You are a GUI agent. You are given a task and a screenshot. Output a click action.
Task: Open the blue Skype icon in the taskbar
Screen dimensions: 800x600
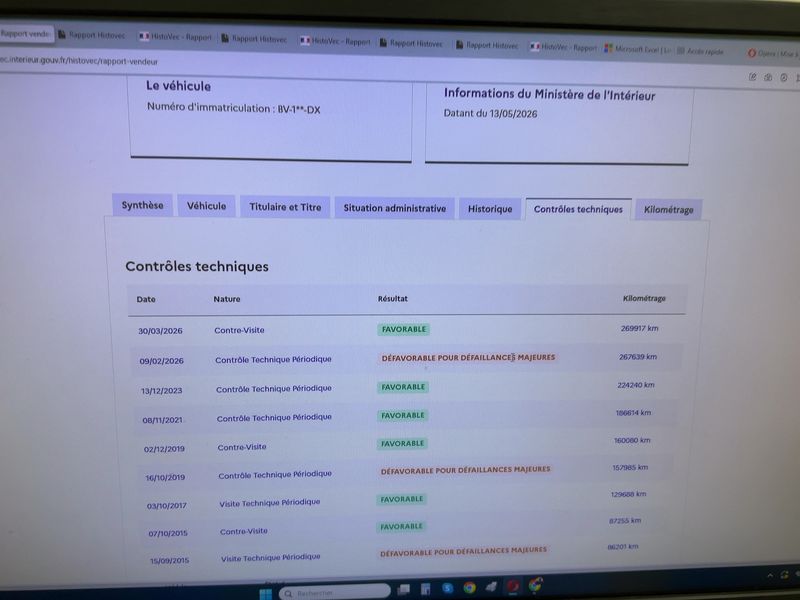(x=447, y=588)
